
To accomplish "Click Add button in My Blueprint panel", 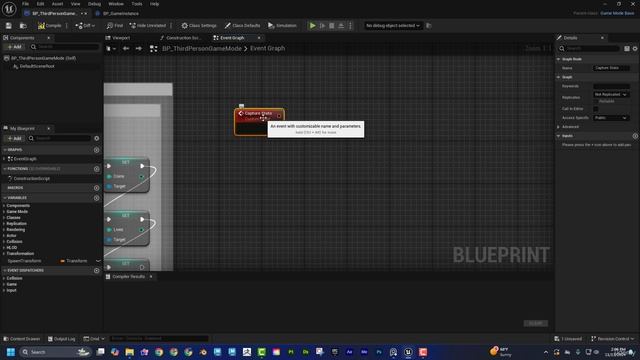I will point(14,138).
